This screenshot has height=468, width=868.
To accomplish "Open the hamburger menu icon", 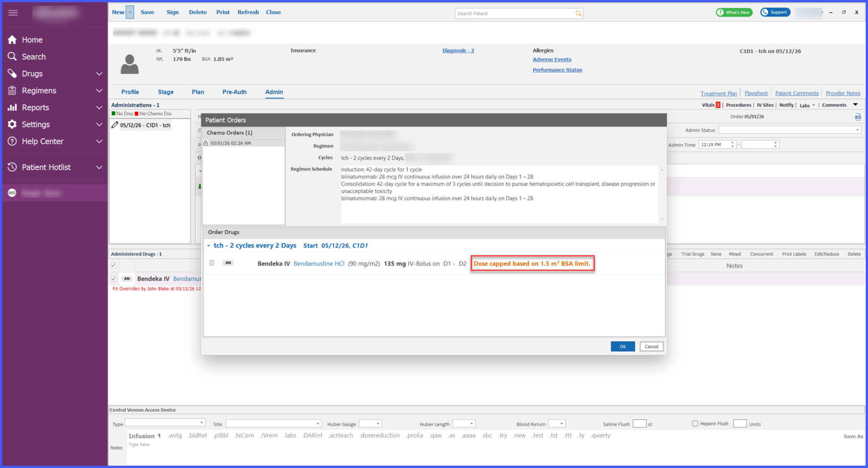I will (x=13, y=13).
